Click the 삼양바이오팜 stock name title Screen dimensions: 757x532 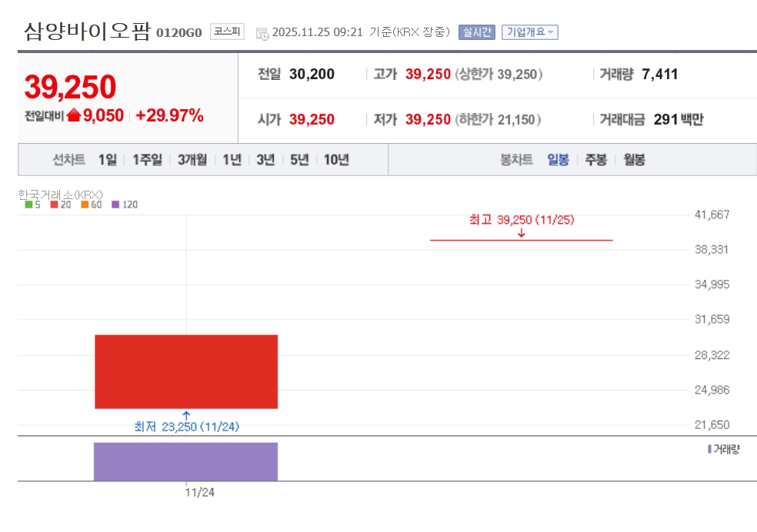click(88, 32)
